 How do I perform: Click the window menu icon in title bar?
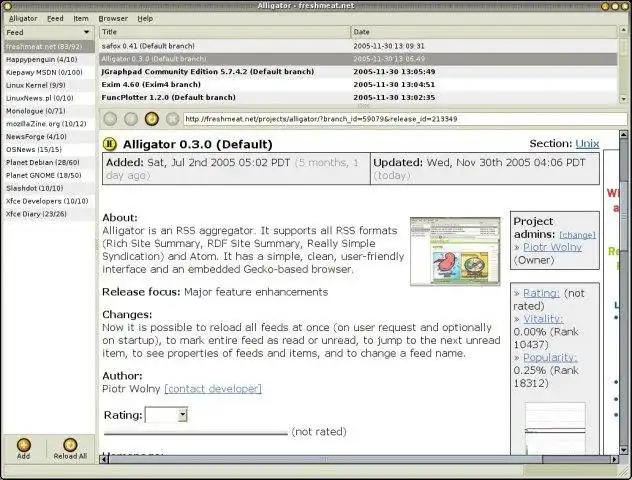(x=8, y=6)
